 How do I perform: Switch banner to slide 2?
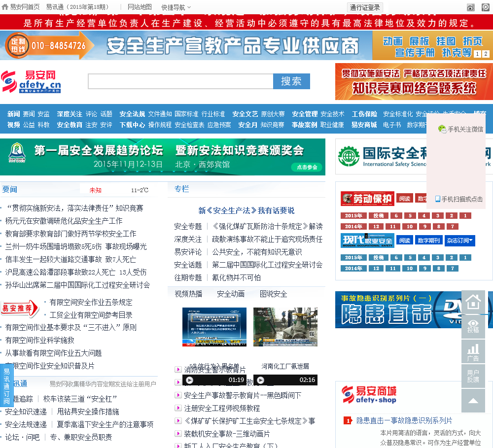(x=486, y=54)
